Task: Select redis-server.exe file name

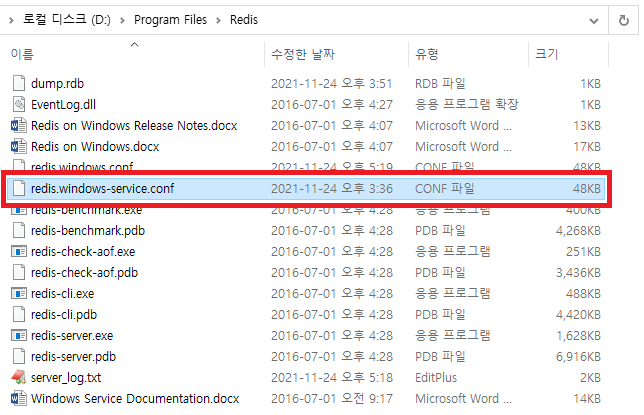Action: [72, 335]
